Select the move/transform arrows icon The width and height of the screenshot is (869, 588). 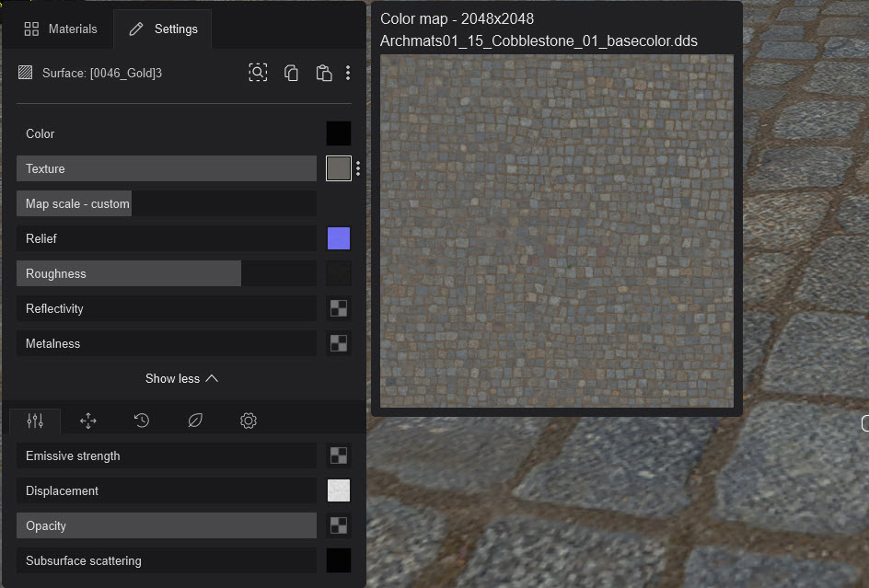pyautogui.click(x=88, y=421)
